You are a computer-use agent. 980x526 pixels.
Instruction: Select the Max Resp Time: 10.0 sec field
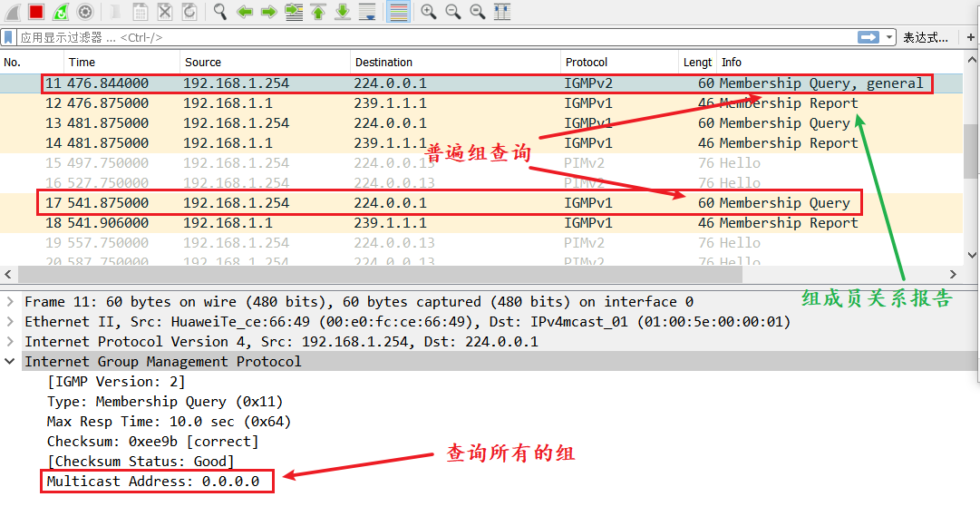point(169,422)
